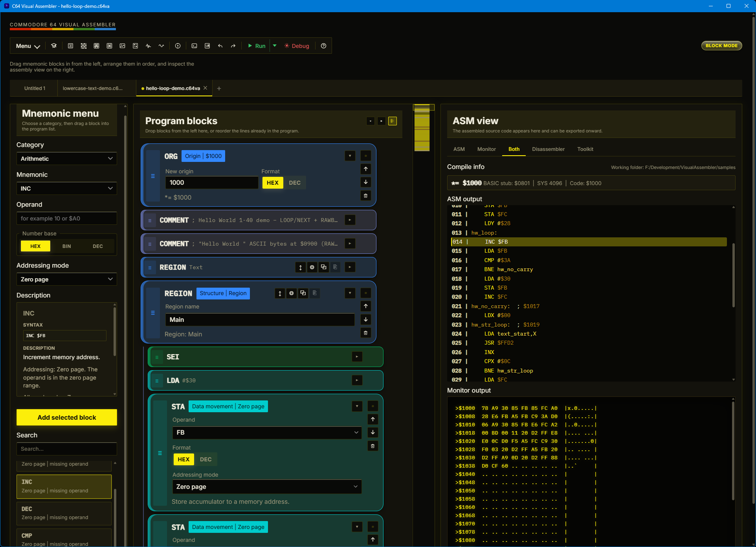Click the dotted grid icon in toolbar
Screen dimensions: 756x547
click(83, 46)
